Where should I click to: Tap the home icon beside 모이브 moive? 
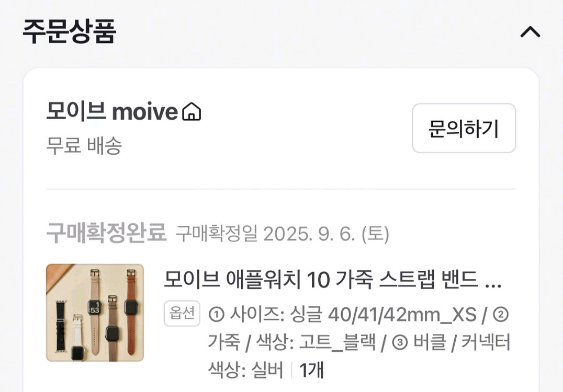click(x=192, y=111)
